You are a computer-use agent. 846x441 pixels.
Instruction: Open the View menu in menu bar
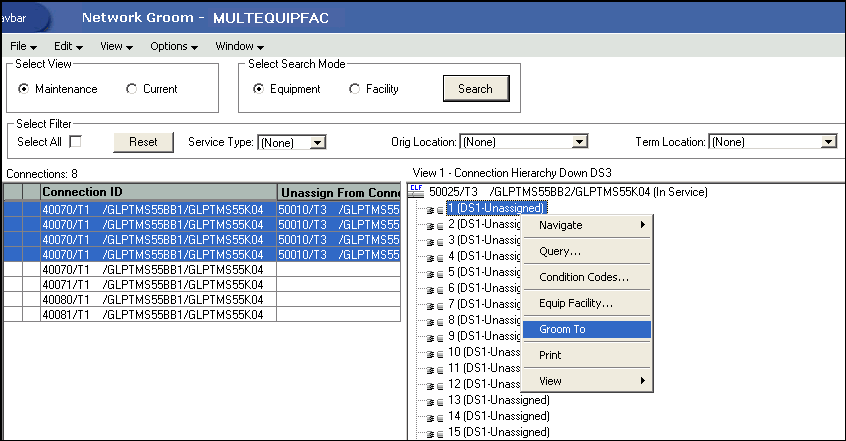click(x=117, y=46)
